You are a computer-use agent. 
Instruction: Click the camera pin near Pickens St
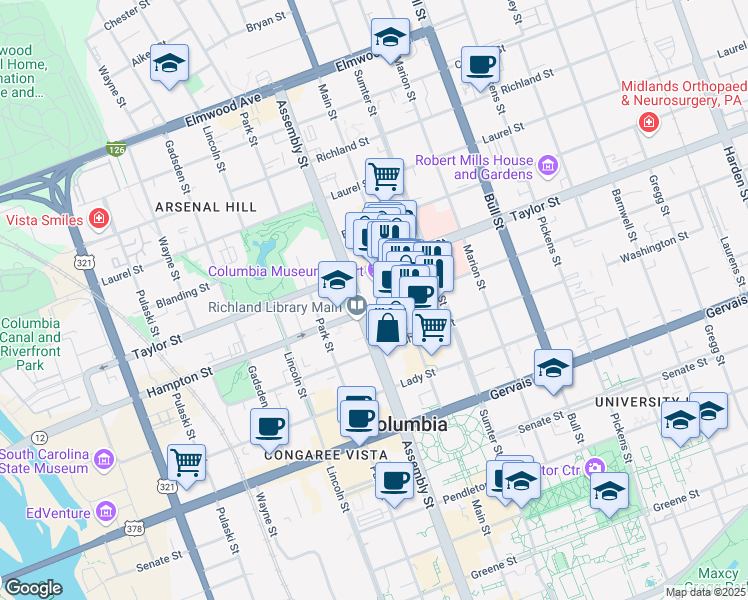coord(594,467)
